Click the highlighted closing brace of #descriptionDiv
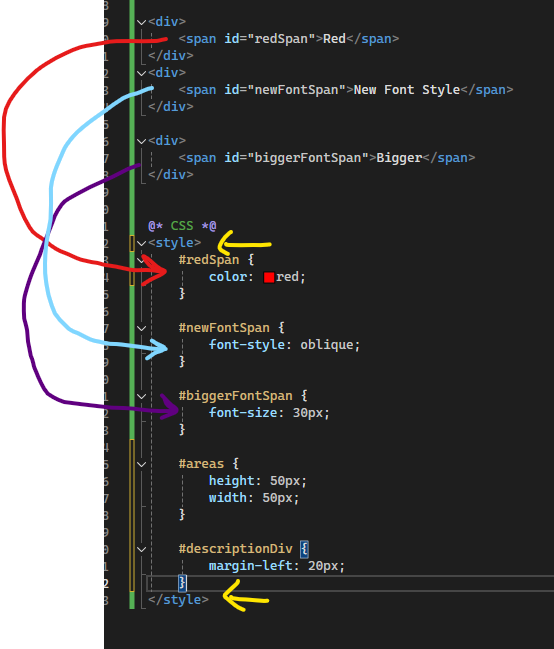554x649 pixels. pos(182,583)
